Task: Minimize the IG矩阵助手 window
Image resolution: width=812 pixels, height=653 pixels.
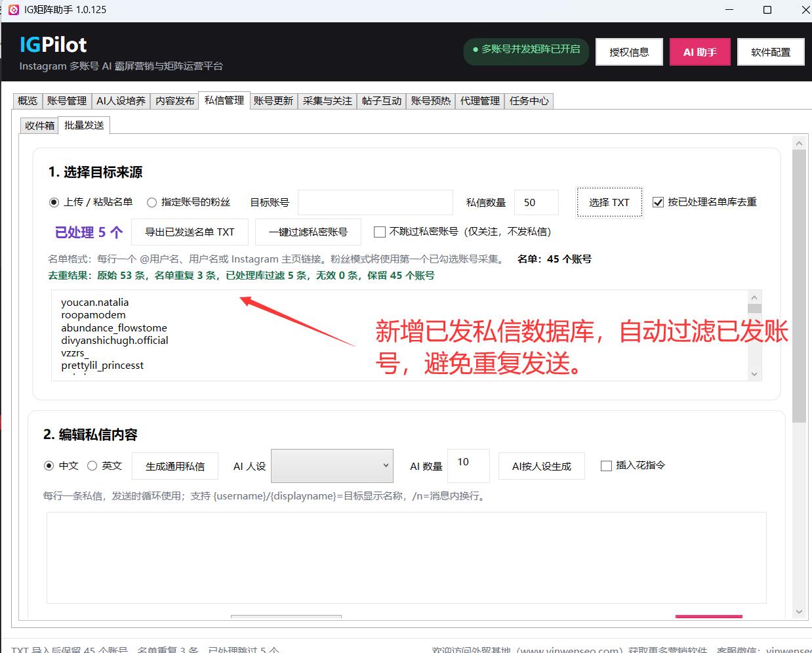Action: (x=731, y=10)
